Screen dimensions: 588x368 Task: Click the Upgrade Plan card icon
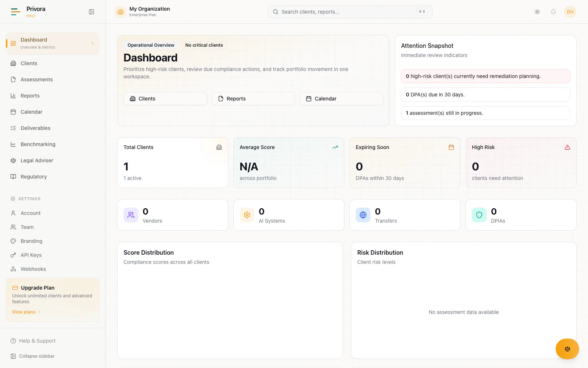[15, 288]
